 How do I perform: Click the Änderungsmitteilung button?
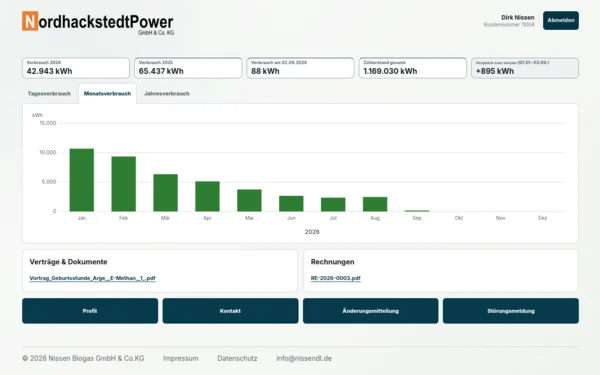370,311
